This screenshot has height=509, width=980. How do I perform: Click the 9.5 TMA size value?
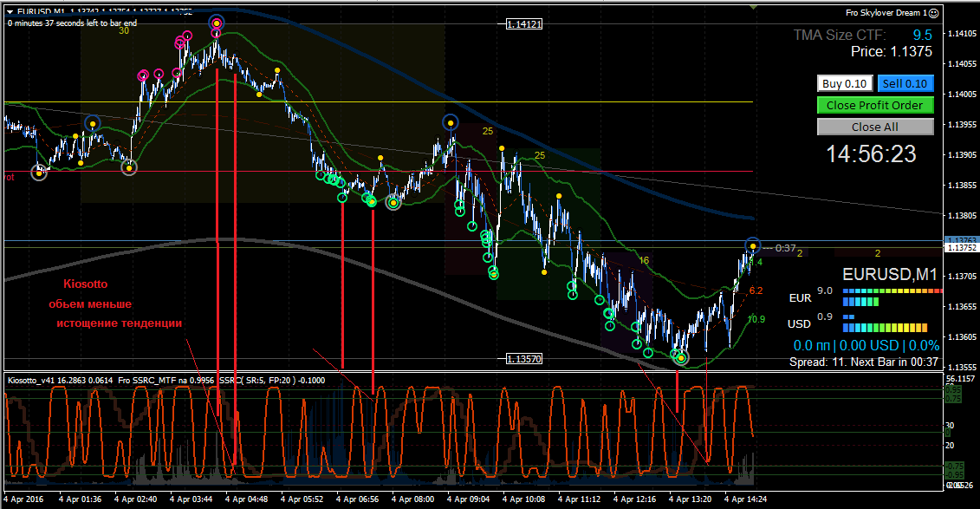922,35
